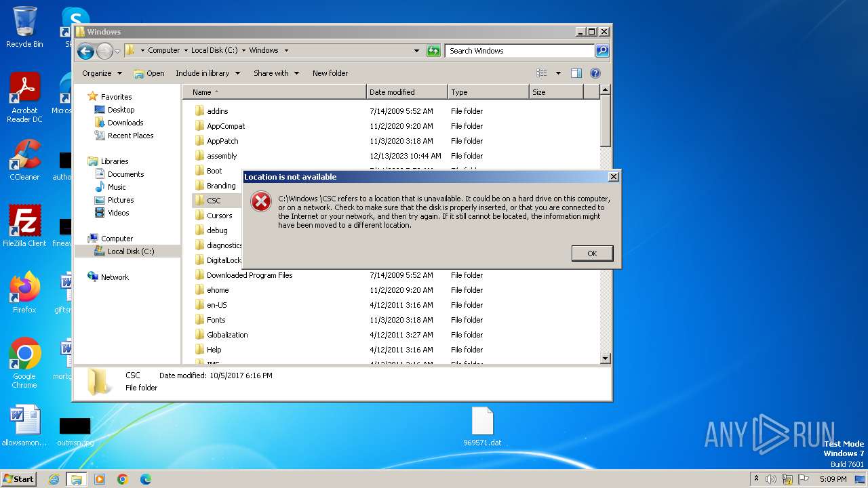
Task: Open the Start menu
Action: coord(19,479)
